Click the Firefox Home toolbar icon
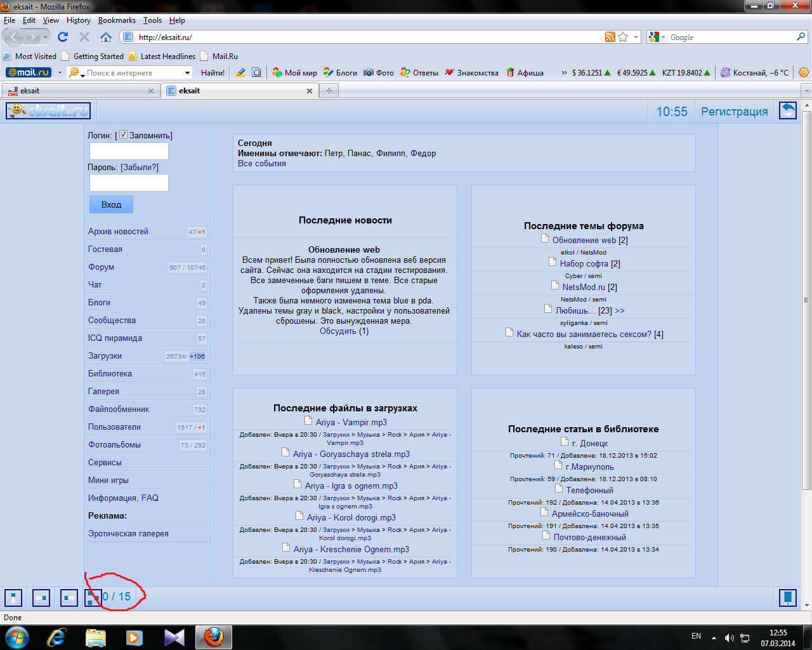This screenshot has width=812, height=650. [106, 37]
